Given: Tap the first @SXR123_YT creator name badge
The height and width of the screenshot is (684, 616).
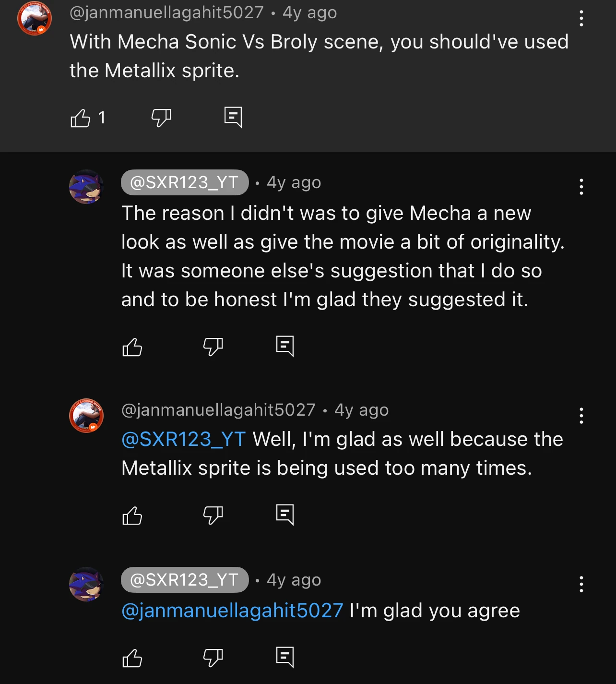Looking at the screenshot, I should 185,182.
